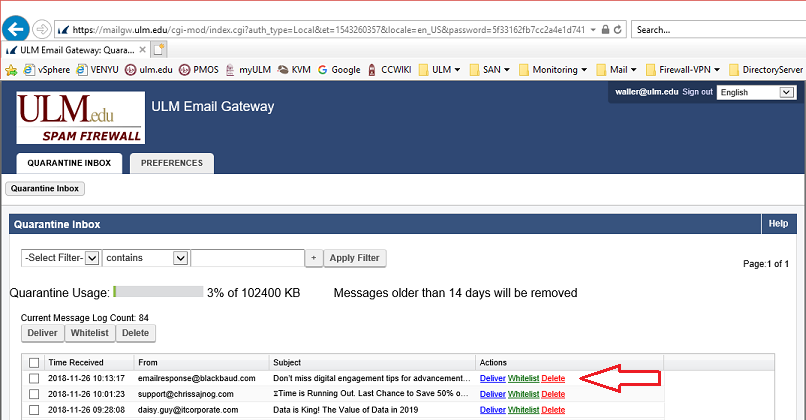Delete the blackbaud.com message
This screenshot has width=806, height=420.
(553, 378)
